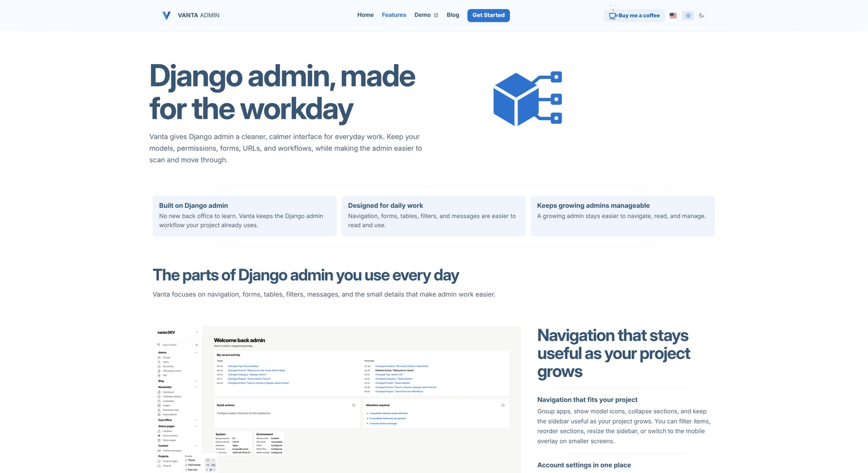Go to the Home page link
Viewport: 868px width, 473px height.
(x=365, y=15)
